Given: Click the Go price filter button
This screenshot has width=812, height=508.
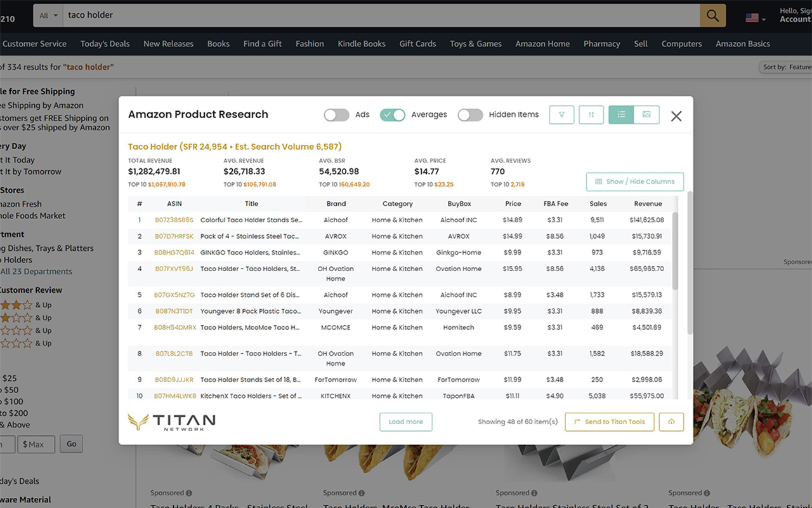Looking at the screenshot, I should tap(72, 444).
